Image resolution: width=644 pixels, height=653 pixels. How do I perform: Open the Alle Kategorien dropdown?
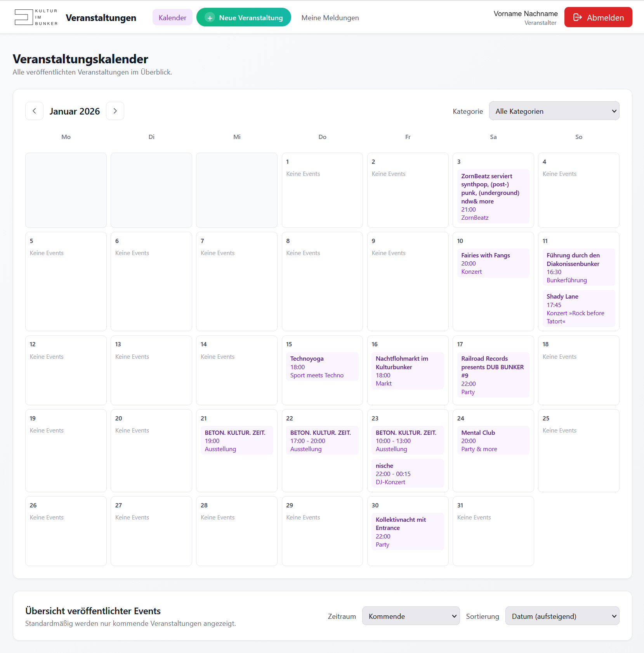point(554,111)
